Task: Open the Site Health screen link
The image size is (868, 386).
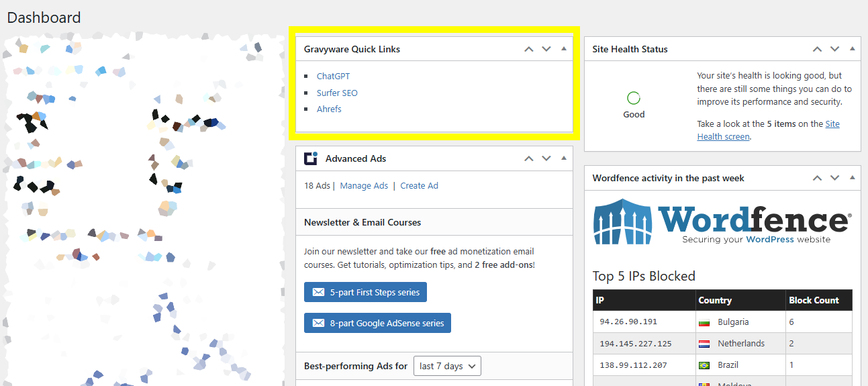Action: (x=768, y=130)
